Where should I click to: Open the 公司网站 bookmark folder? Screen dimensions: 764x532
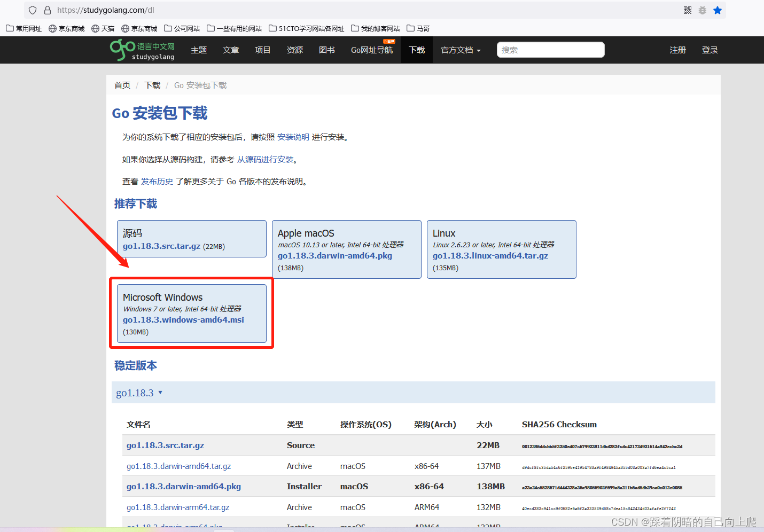[182, 28]
